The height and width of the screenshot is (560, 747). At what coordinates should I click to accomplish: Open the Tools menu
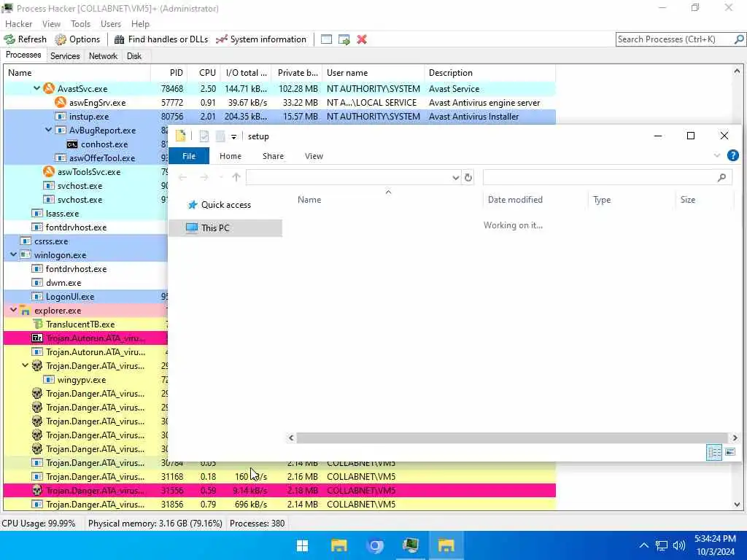80,24
